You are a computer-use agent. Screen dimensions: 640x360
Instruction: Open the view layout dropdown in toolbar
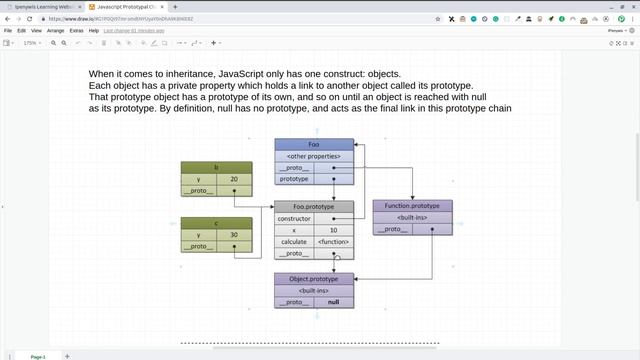click(9, 43)
